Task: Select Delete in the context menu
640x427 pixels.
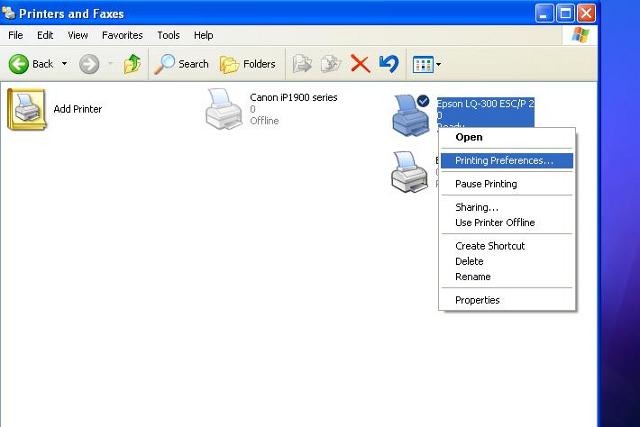Action: point(507,261)
